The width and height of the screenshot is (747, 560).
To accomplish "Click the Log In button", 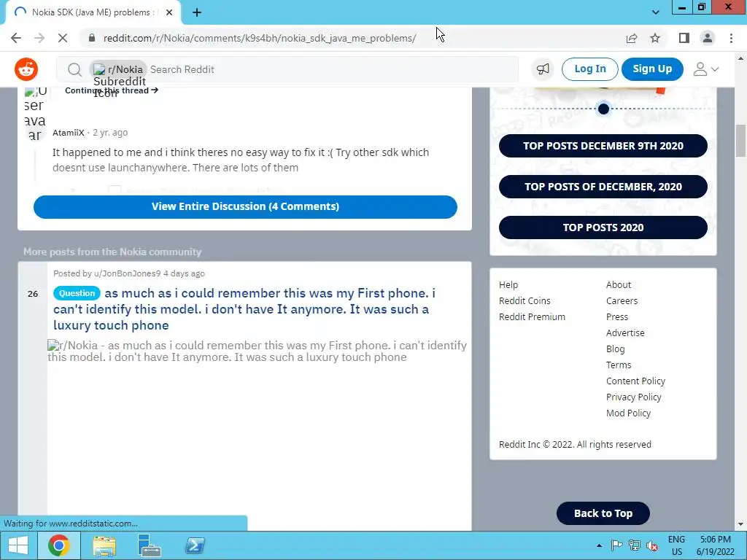I will pyautogui.click(x=589, y=69).
